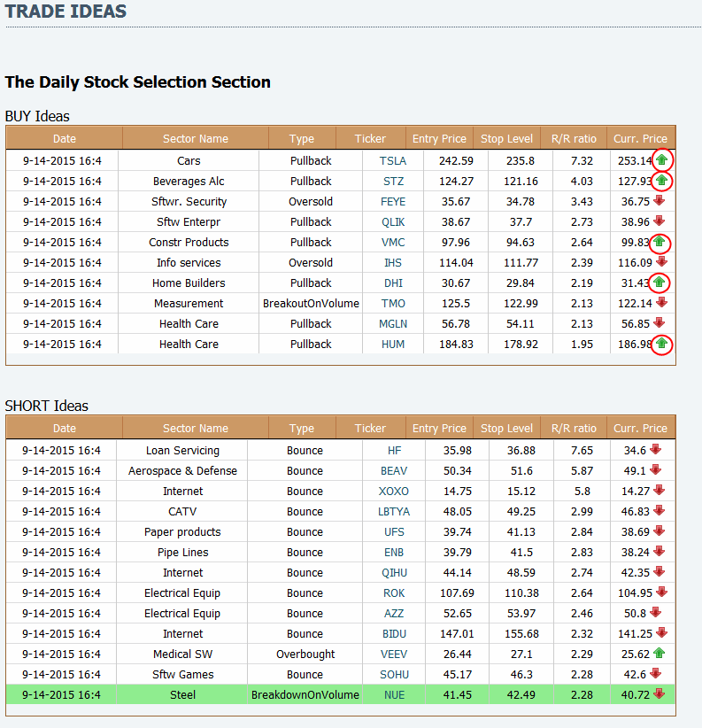Viewport: 702px width, 728px height.
Task: Open the SOHU ticker link
Action: click(394, 675)
